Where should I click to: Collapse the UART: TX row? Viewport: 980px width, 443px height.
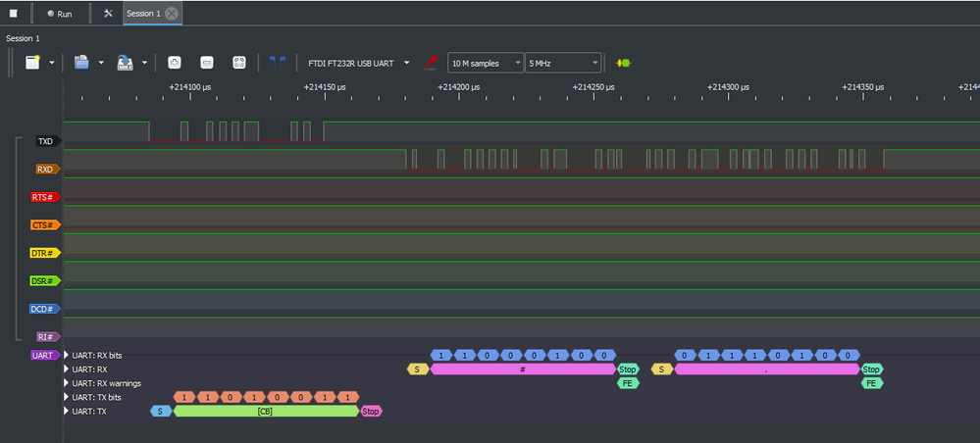tap(67, 411)
